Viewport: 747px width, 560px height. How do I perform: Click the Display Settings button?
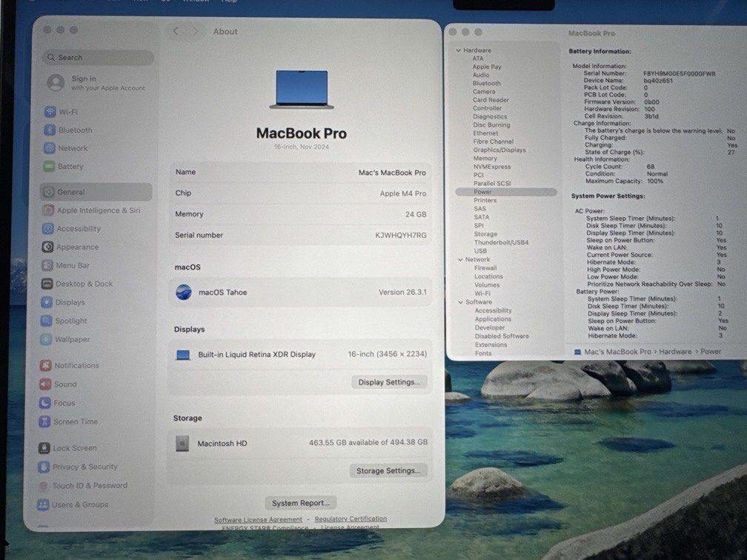point(389,382)
